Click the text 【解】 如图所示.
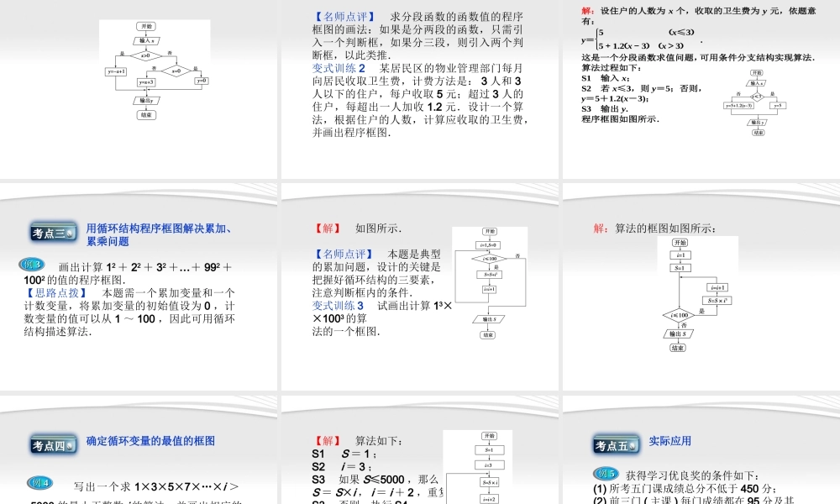 tap(357, 228)
